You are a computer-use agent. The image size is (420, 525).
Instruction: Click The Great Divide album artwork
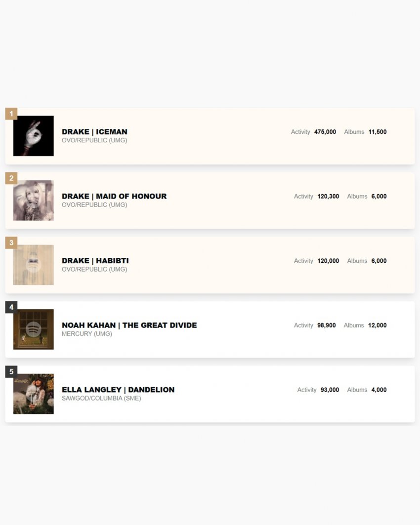34,329
